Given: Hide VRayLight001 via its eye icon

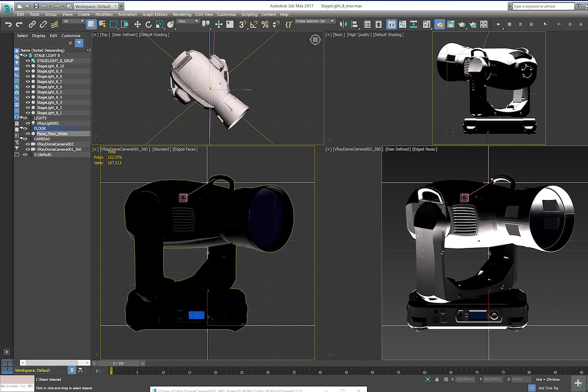Looking at the screenshot, I should 28,123.
